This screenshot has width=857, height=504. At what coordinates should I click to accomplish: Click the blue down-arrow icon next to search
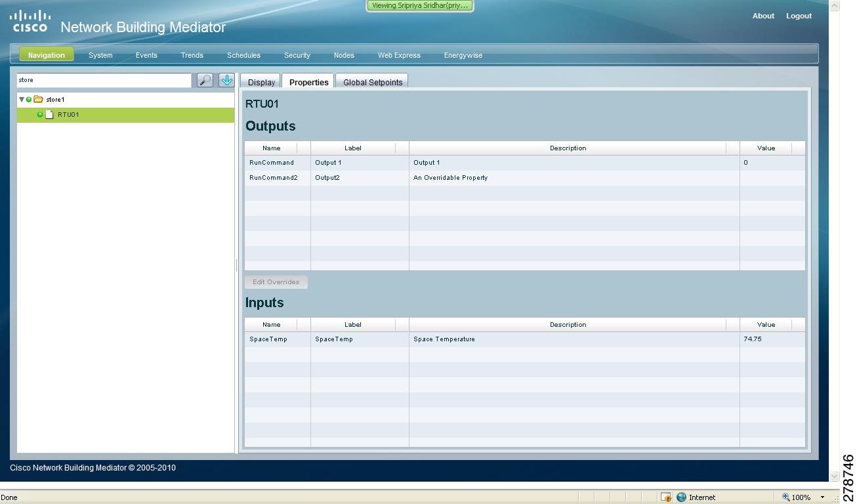pos(226,80)
